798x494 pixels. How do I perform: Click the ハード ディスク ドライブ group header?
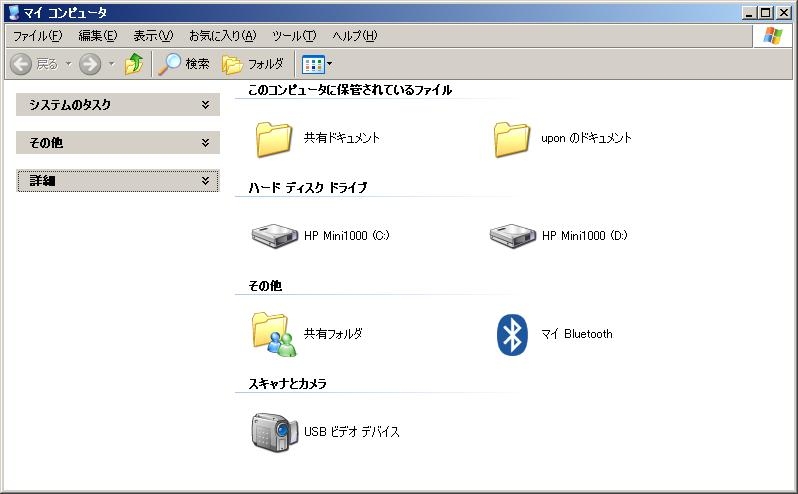307,188
